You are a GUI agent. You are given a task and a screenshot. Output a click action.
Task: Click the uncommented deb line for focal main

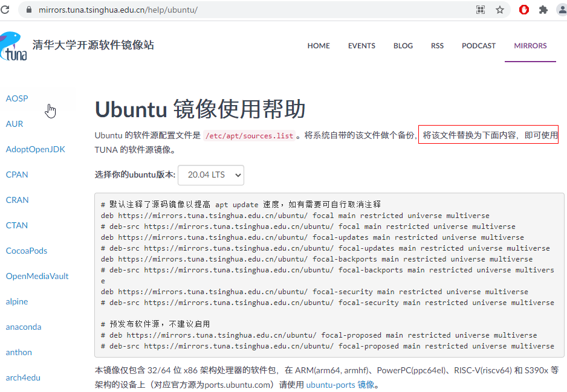tap(295, 216)
